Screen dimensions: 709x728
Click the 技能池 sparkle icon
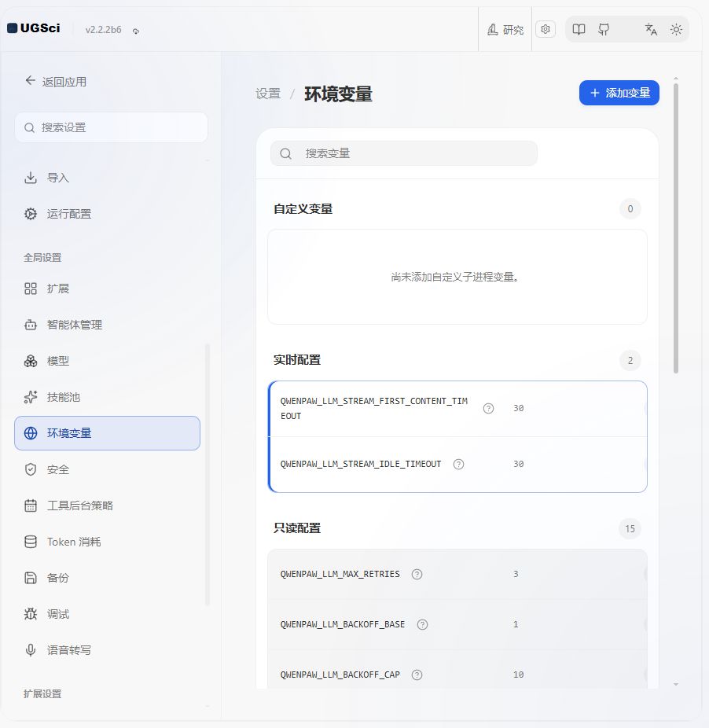pos(31,397)
